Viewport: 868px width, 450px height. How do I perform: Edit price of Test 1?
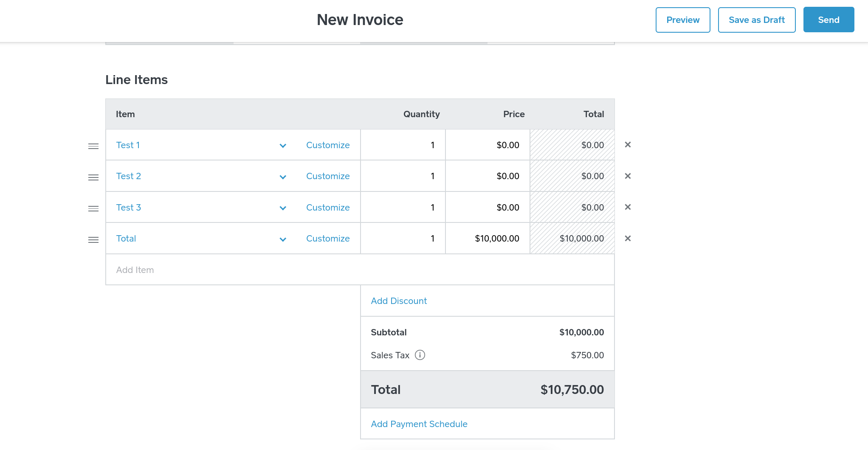point(488,145)
